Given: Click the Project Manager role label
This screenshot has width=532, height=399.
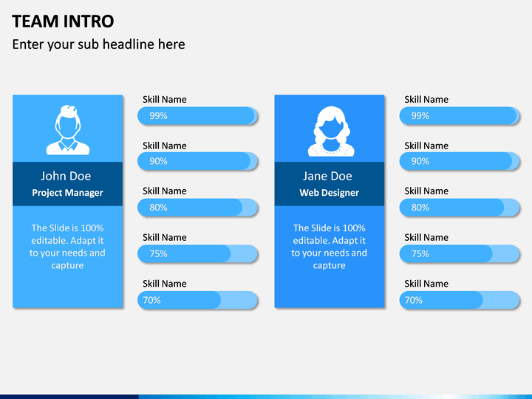Looking at the screenshot, I should point(67,193).
